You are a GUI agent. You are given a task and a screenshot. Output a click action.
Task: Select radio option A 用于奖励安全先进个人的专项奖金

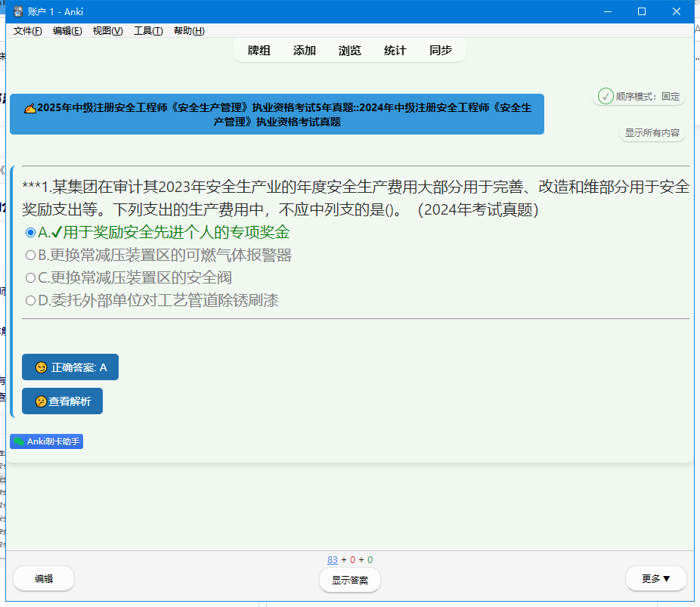click(x=30, y=233)
